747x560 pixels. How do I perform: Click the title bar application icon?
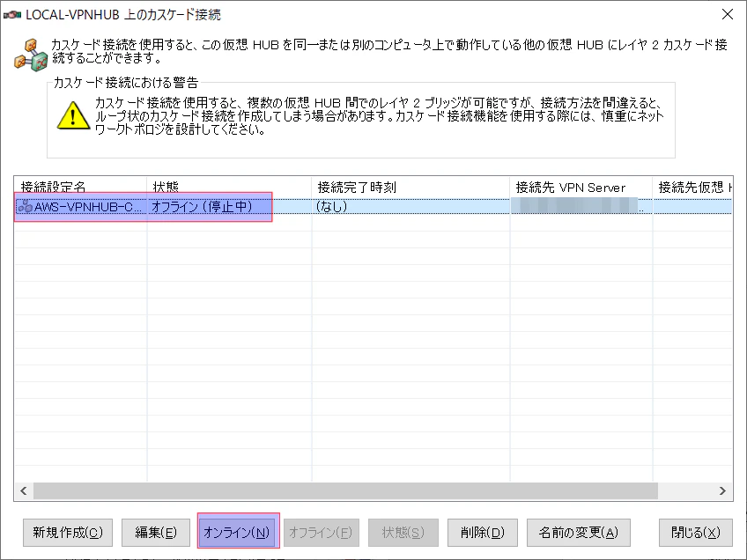click(x=12, y=15)
